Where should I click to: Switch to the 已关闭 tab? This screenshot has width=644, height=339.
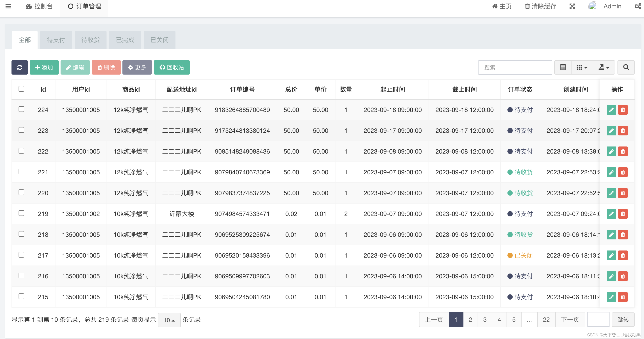click(160, 40)
